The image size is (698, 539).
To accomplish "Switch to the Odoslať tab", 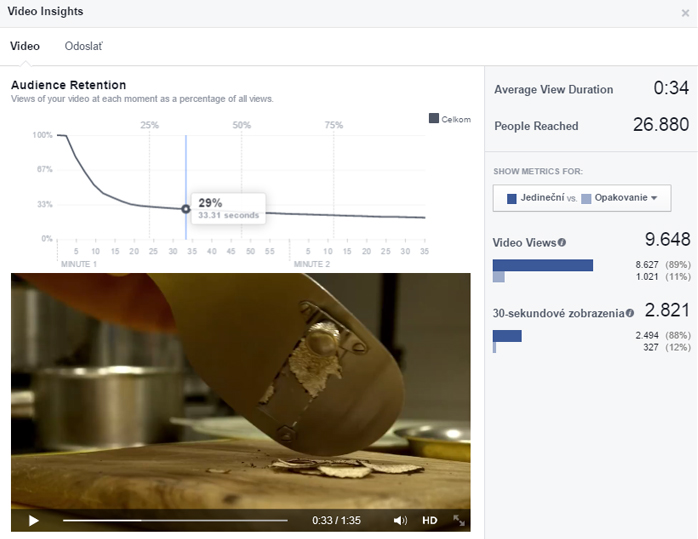I will (x=83, y=46).
